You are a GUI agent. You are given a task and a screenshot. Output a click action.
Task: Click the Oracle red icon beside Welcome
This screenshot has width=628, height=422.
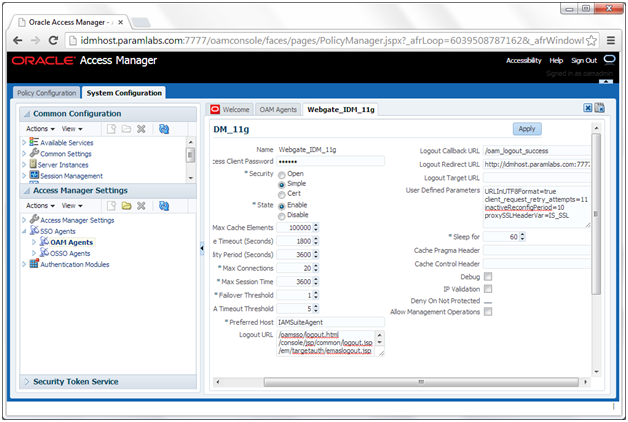pos(215,109)
